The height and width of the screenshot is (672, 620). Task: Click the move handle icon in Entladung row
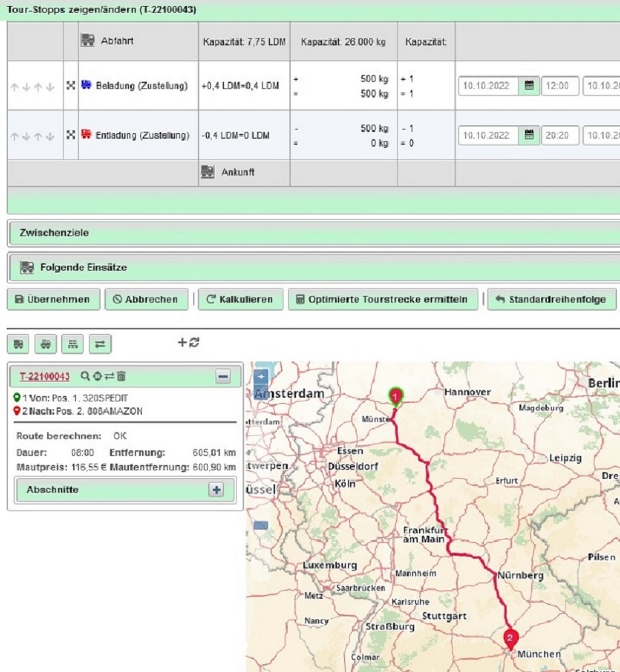71,135
